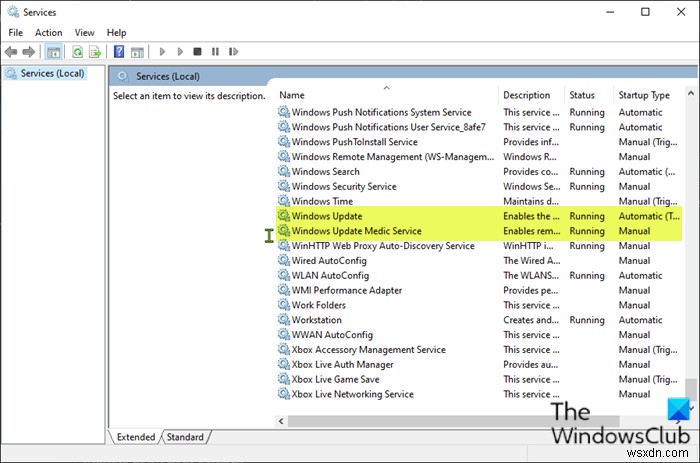Select Windows PushToInstall Service row
The image size is (700, 463).
[355, 142]
